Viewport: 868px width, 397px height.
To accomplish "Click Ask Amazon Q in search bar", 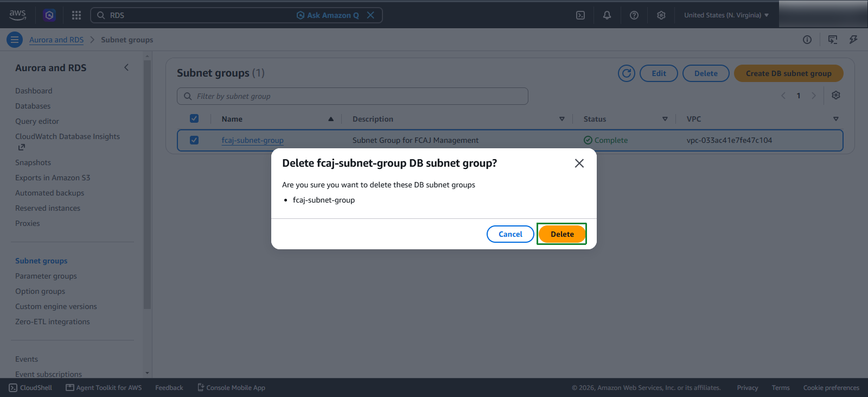I will (328, 15).
